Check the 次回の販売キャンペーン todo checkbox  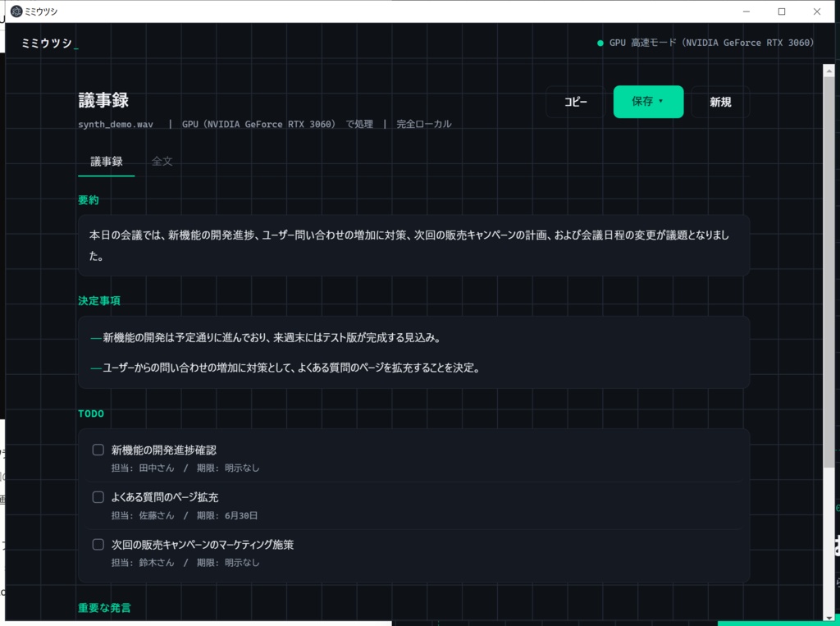(x=98, y=544)
